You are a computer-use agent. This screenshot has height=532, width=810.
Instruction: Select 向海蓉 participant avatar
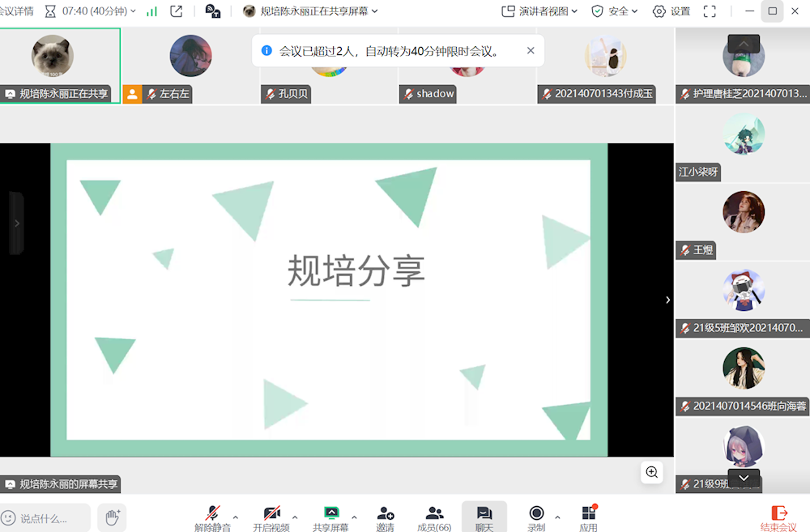point(744,368)
